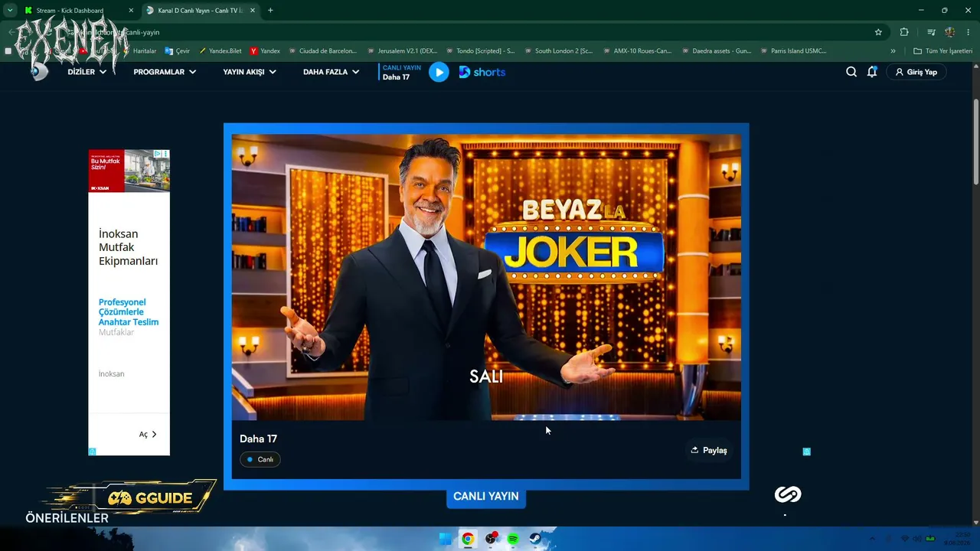Expand the YAYIN AKIŞI menu
Image resolution: width=980 pixels, height=551 pixels.
(x=250, y=72)
